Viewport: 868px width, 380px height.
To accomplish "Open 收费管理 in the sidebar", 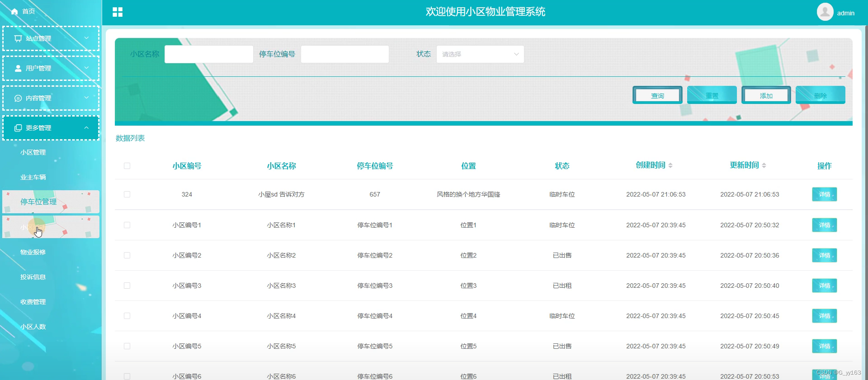I will click(x=33, y=302).
